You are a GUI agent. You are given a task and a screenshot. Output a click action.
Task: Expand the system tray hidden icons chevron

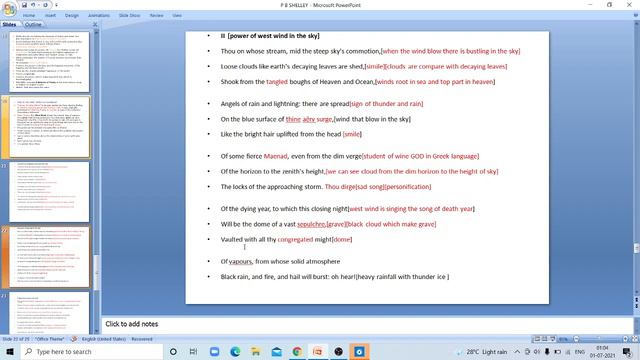[x=517, y=351]
